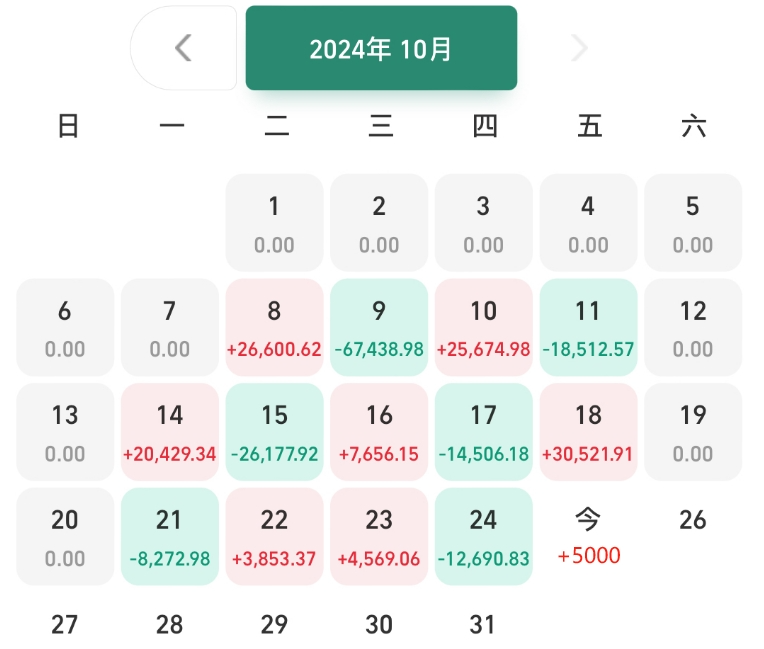Select October 21 showing -8,272.98
This screenshot has width=764, height=649.
tap(170, 536)
